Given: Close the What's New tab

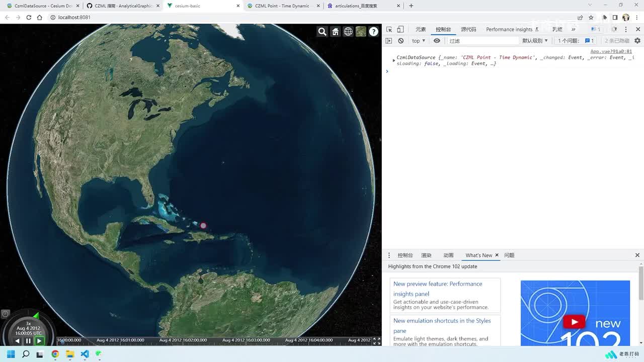Looking at the screenshot, I should (497, 255).
